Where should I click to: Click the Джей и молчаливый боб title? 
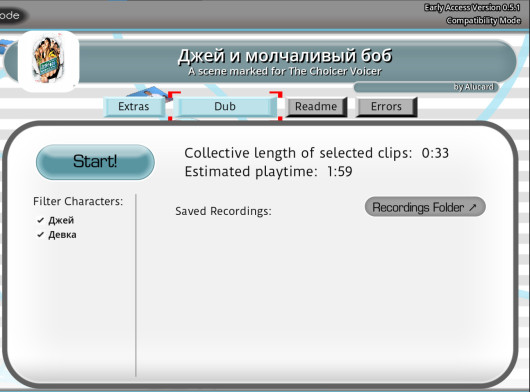tap(285, 55)
